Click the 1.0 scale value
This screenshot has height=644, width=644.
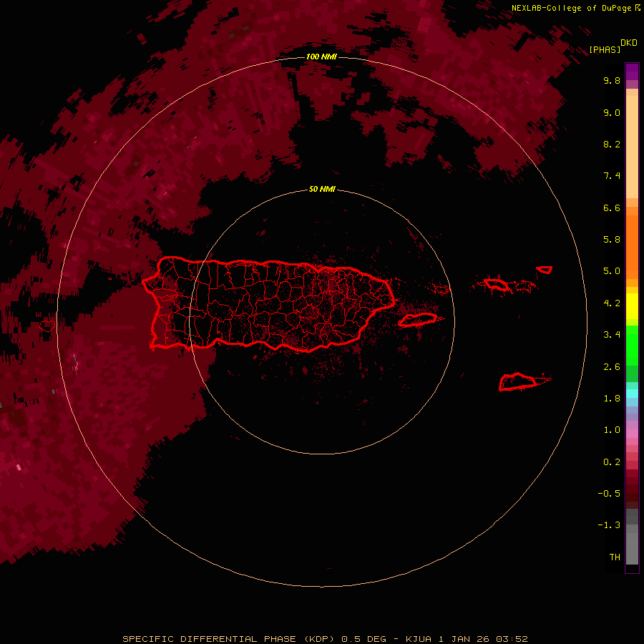coord(612,430)
